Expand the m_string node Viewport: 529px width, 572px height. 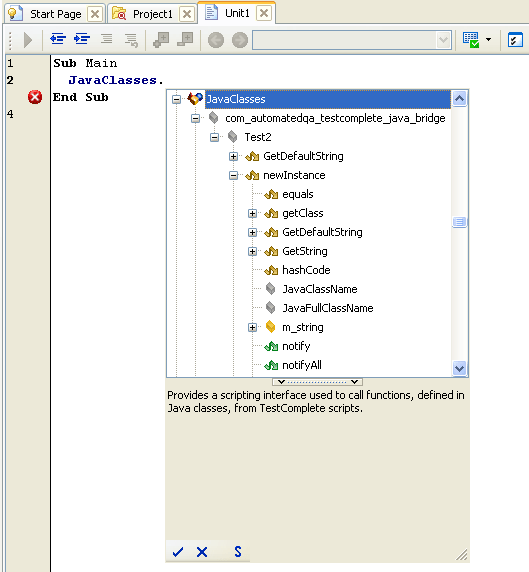[x=252, y=327]
